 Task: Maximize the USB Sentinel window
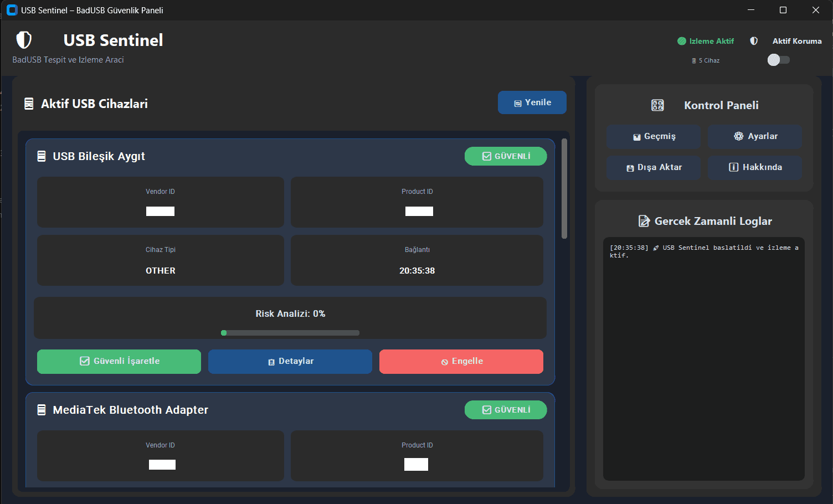pos(783,10)
